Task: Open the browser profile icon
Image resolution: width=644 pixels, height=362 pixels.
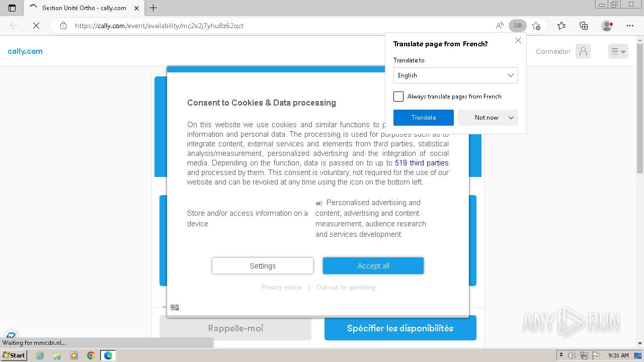Action: tap(607, 26)
